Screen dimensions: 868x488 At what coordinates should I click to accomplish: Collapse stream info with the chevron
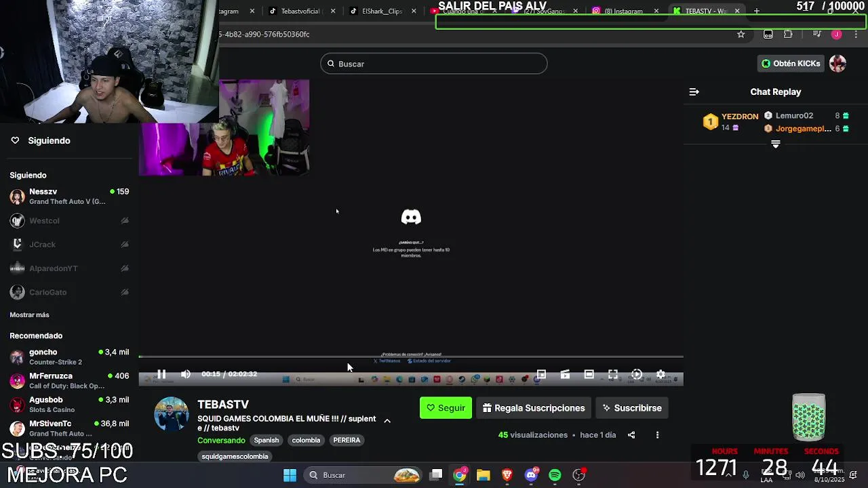point(387,421)
